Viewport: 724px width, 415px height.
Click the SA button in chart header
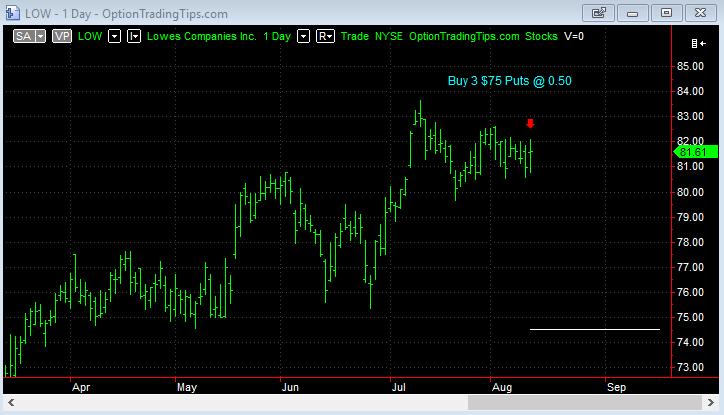[24, 36]
